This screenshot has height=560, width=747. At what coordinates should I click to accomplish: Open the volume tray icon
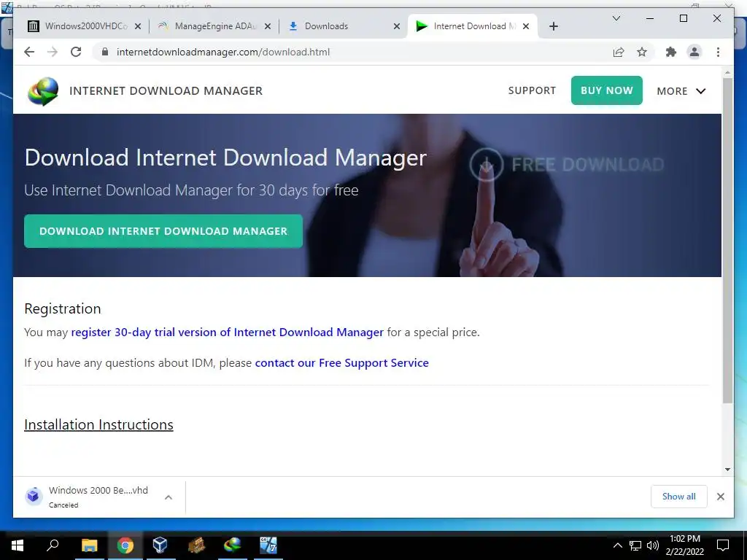click(653, 545)
